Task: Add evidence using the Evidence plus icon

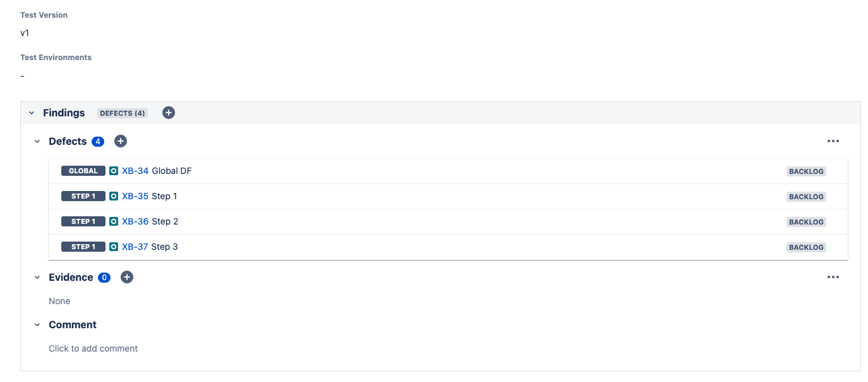Action: 127,277
